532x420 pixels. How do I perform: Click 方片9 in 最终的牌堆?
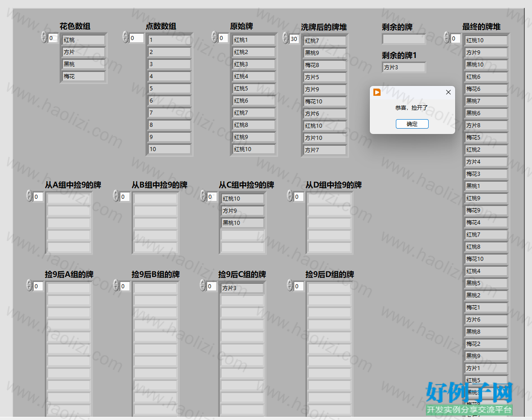click(x=486, y=53)
